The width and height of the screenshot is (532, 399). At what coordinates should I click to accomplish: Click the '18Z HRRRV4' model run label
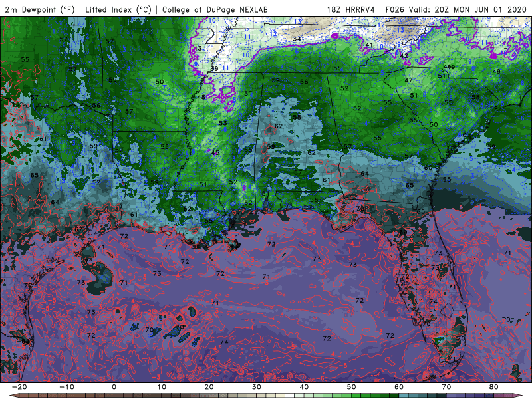(x=351, y=9)
